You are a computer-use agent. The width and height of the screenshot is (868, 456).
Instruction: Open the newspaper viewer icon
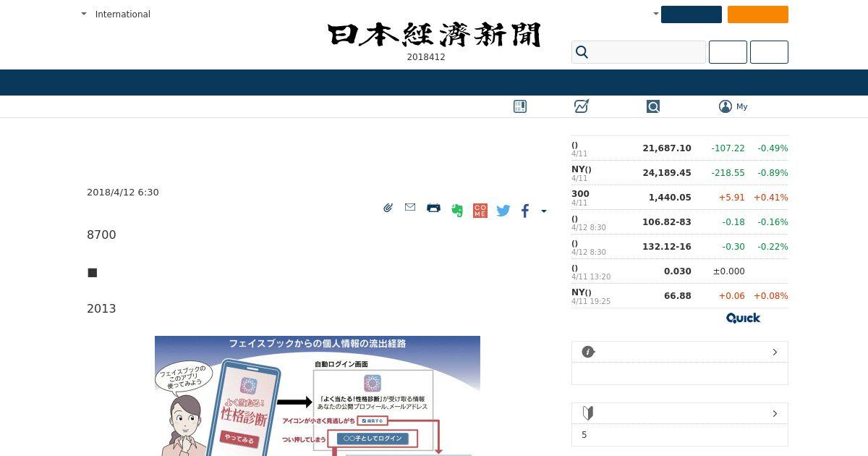[520, 106]
